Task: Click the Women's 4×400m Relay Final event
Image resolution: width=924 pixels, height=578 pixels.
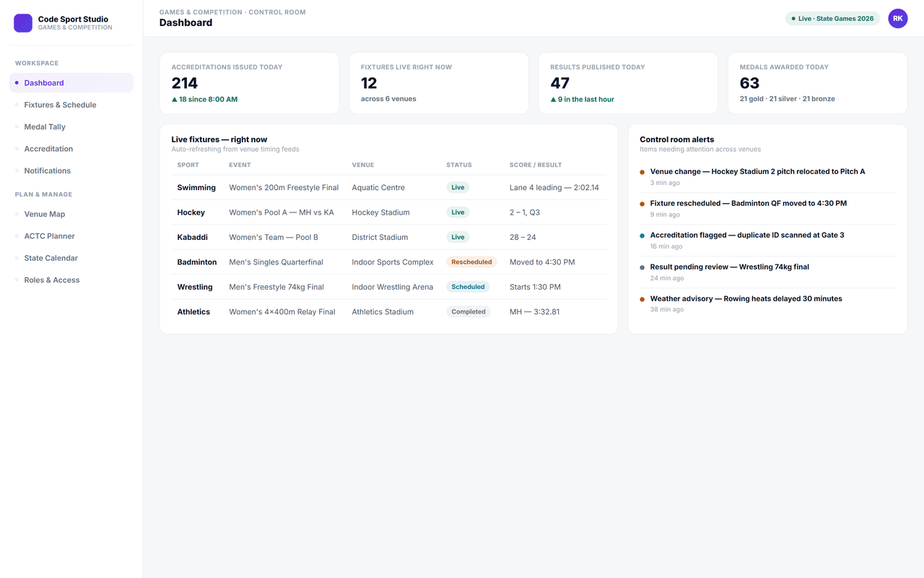Action: [x=282, y=312]
